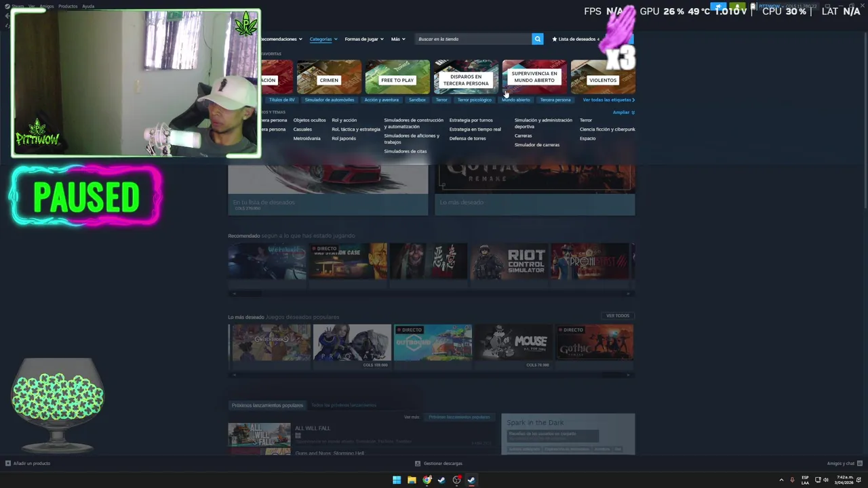Open File Explorer from the taskbar
The image size is (868, 488).
[x=412, y=480]
